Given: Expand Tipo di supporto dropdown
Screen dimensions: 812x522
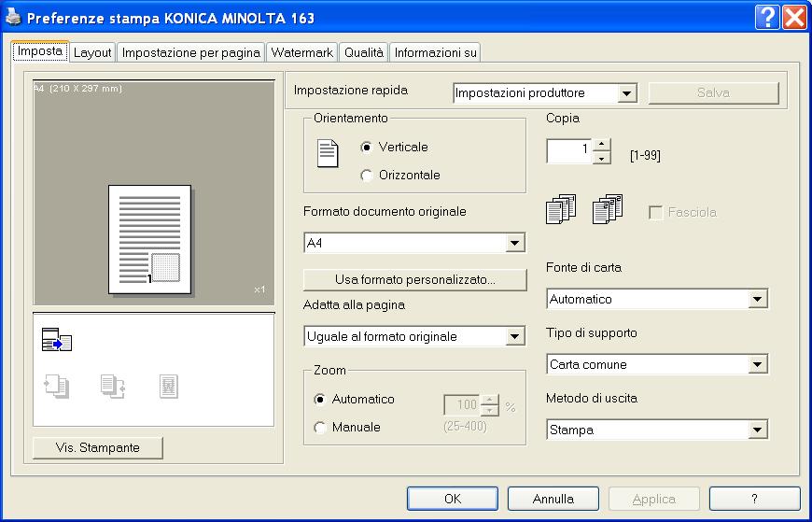Looking at the screenshot, I should (757, 364).
